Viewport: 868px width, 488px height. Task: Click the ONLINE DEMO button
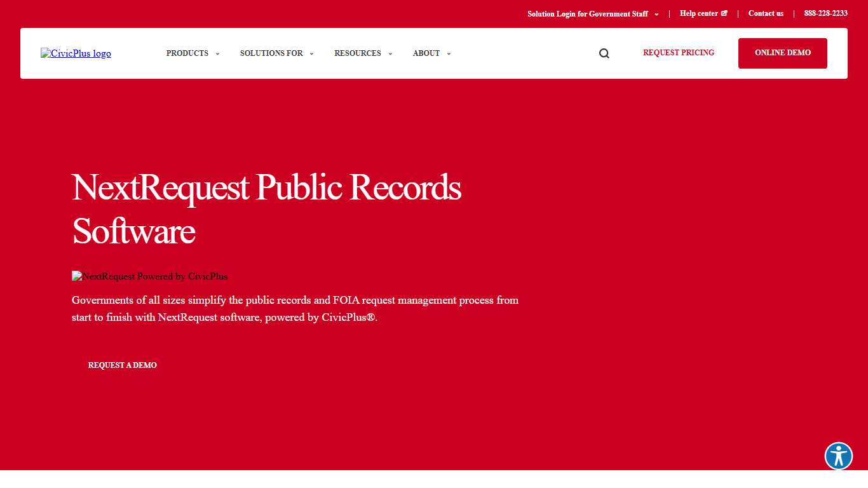click(782, 53)
